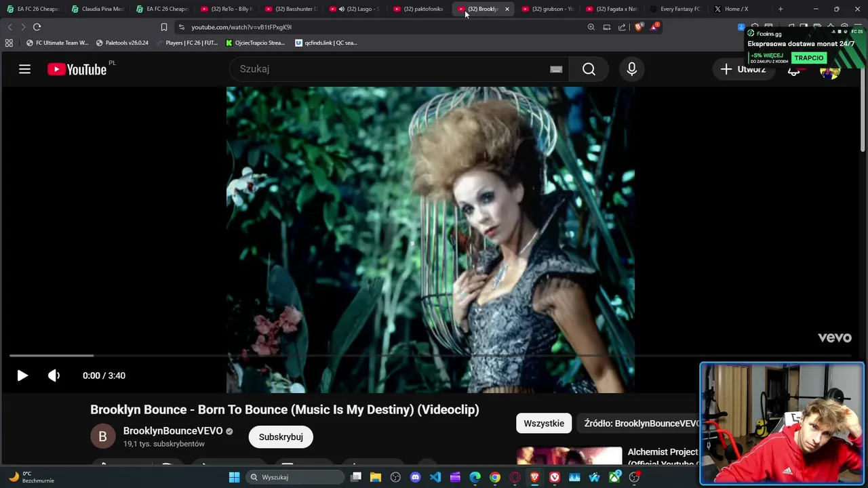Open the Alchemist Project recommended video thumbnail
The height and width of the screenshot is (488, 868).
click(x=569, y=455)
